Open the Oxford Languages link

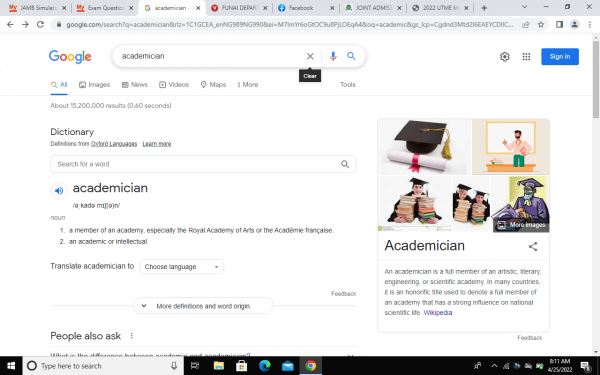point(114,144)
